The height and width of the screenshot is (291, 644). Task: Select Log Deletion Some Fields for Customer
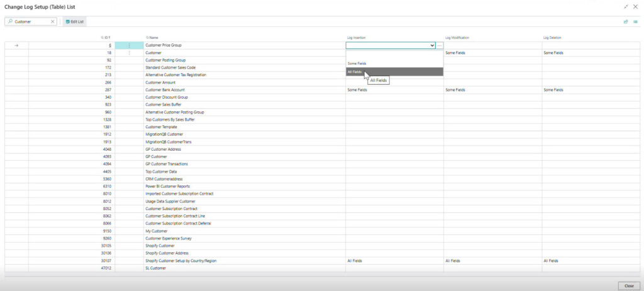coord(591,53)
